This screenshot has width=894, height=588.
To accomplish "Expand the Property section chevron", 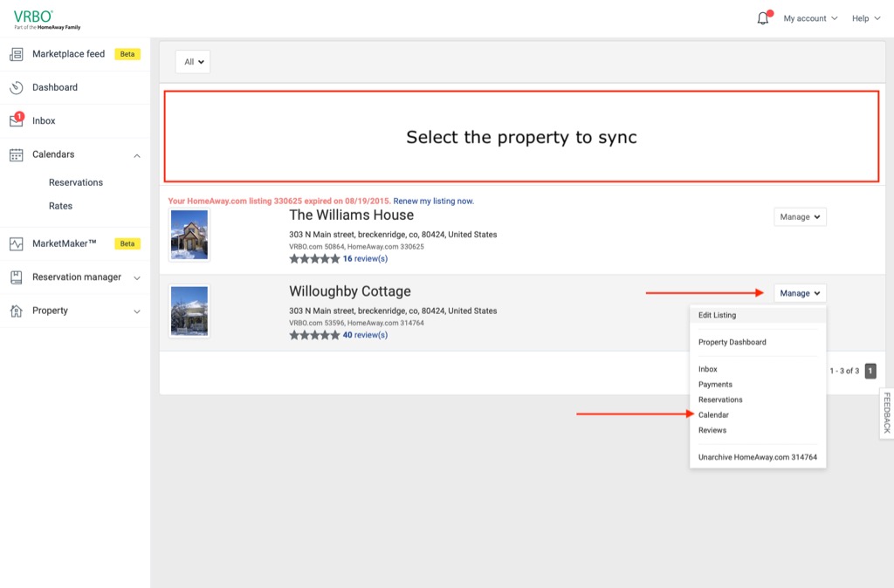I will coord(137,311).
